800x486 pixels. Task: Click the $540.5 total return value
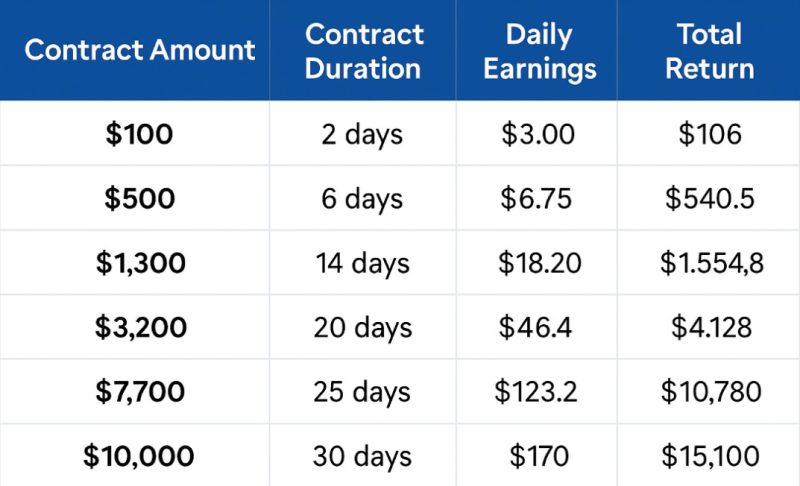709,198
